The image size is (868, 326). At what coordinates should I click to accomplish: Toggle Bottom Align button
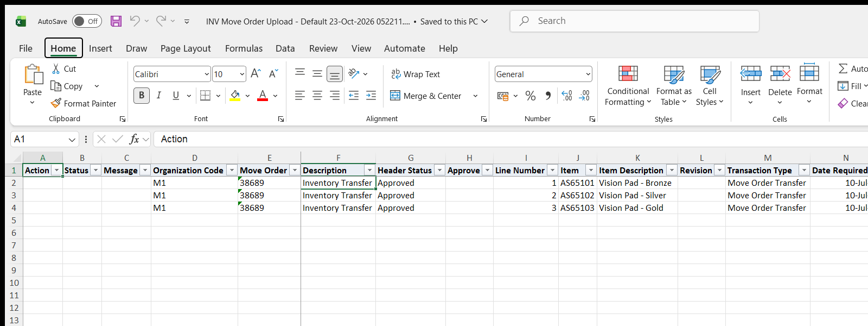click(335, 73)
